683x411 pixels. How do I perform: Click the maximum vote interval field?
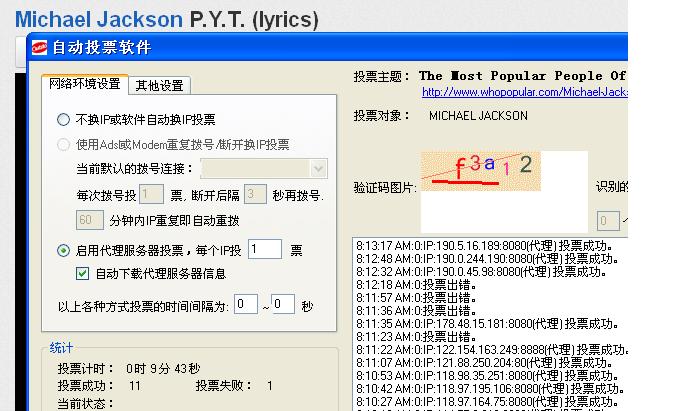[x=282, y=304]
